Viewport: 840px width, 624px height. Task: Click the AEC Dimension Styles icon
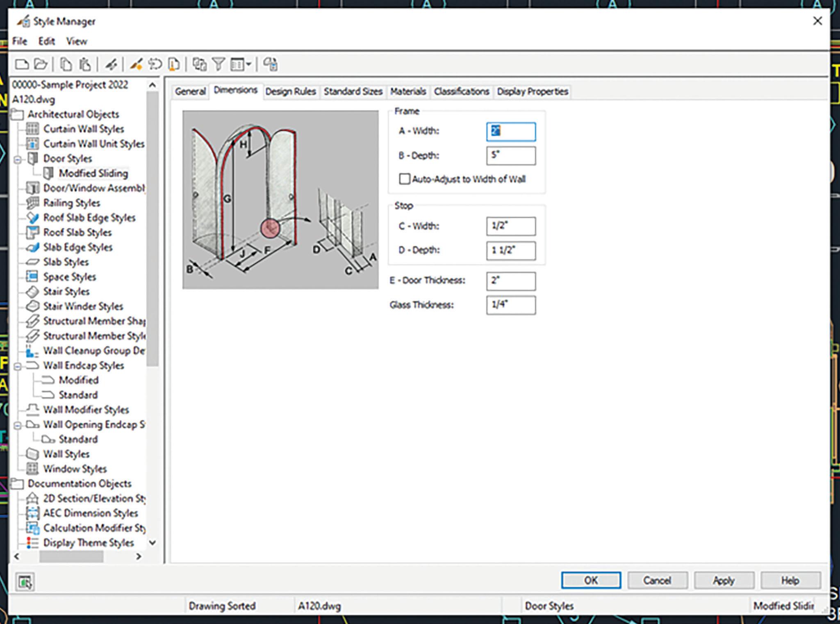point(32,513)
